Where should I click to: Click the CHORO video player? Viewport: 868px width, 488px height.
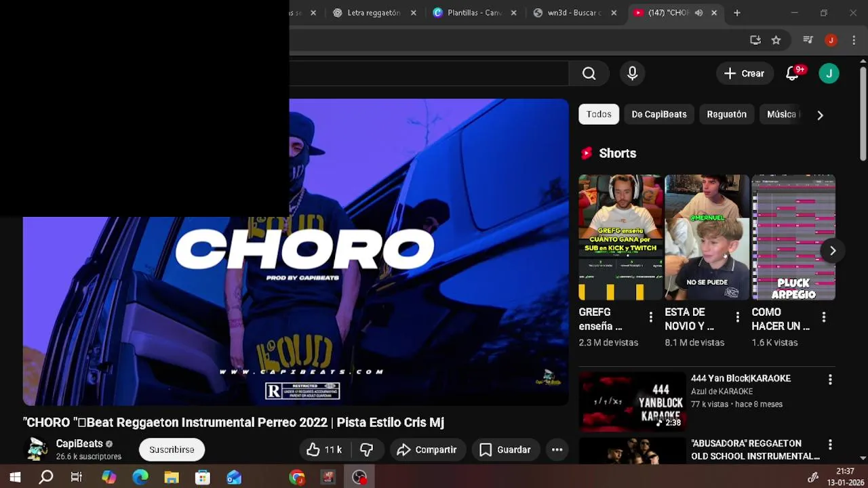[x=296, y=252]
